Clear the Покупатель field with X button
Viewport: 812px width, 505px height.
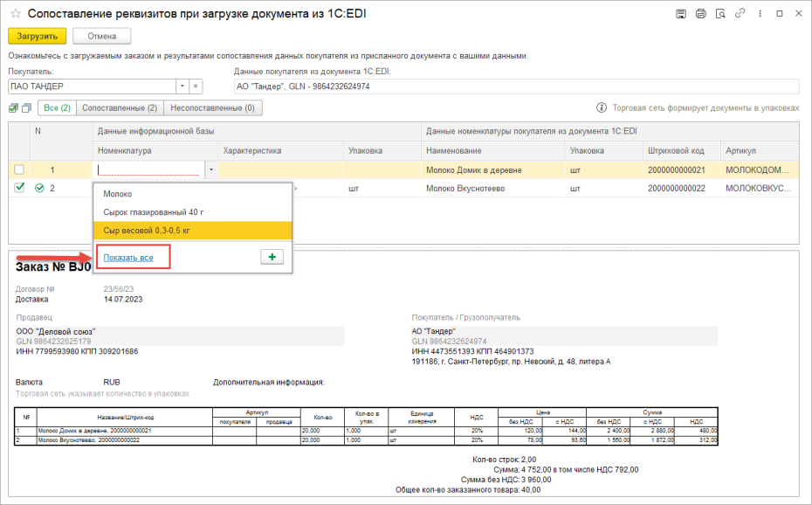(196, 86)
